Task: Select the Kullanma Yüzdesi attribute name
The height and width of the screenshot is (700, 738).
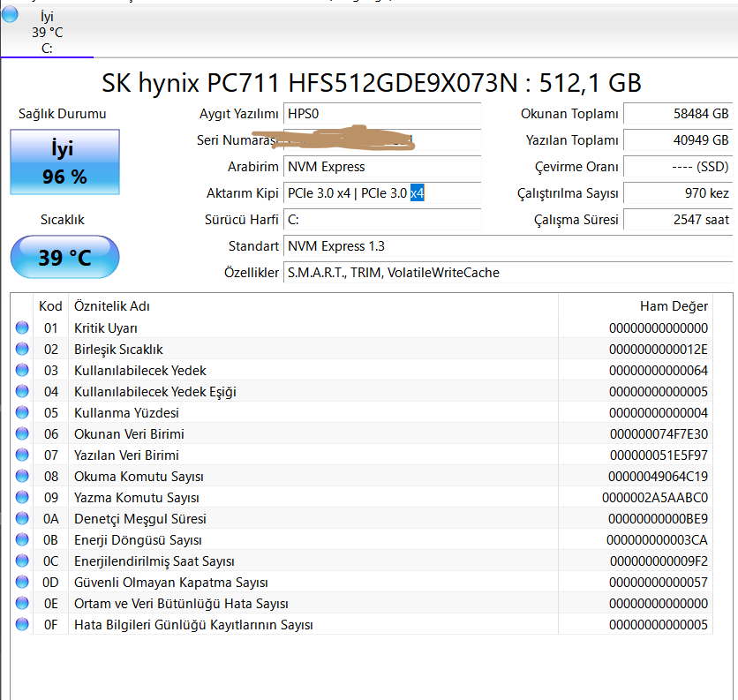Action: (126, 413)
